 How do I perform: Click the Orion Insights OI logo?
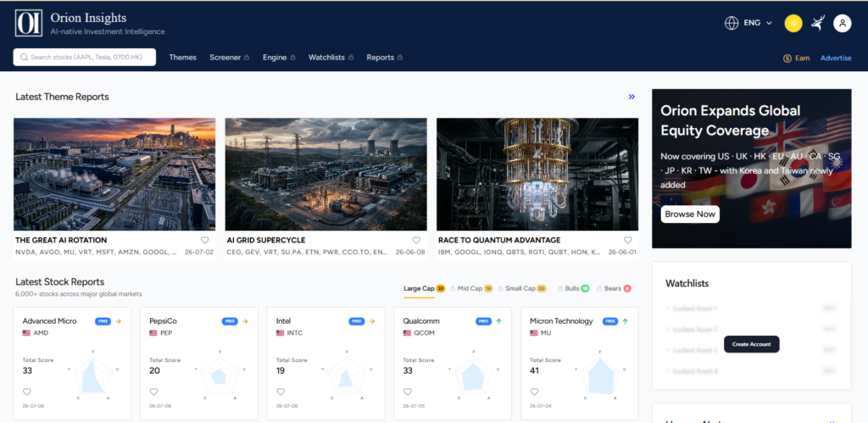pos(29,23)
